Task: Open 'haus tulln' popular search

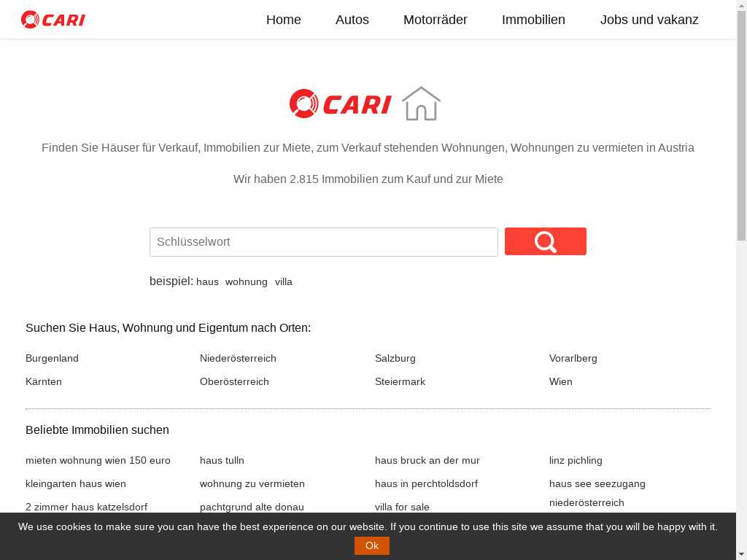Action: click(222, 461)
